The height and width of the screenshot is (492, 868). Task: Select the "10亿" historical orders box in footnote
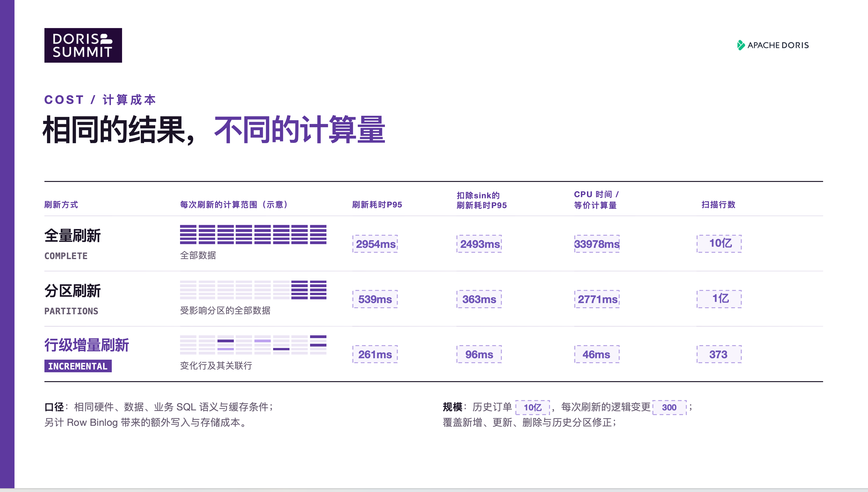point(533,407)
